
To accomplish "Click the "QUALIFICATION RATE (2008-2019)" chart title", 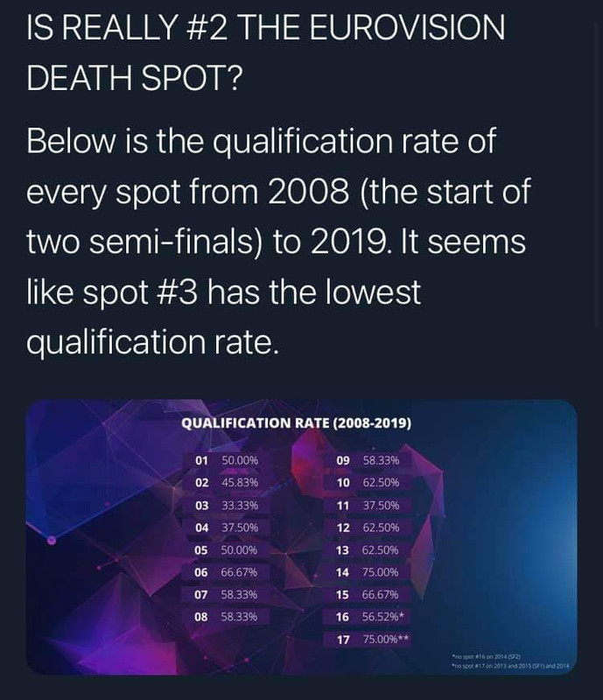I will pos(296,423).
